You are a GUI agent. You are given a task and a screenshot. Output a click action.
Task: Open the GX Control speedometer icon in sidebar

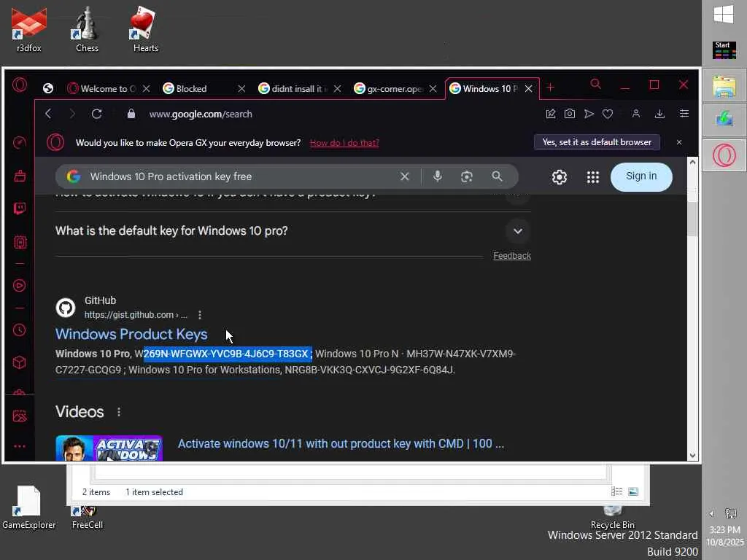coord(20,142)
